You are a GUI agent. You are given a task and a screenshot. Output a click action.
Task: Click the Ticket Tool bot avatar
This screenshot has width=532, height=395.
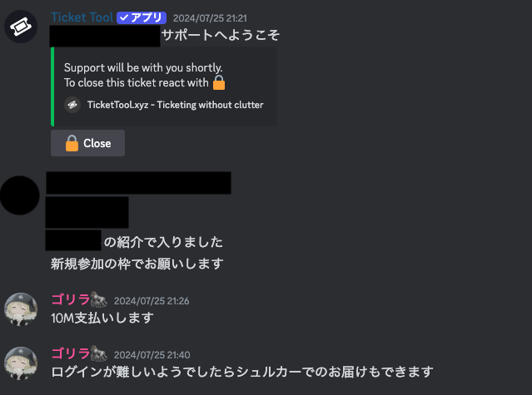pos(21,27)
